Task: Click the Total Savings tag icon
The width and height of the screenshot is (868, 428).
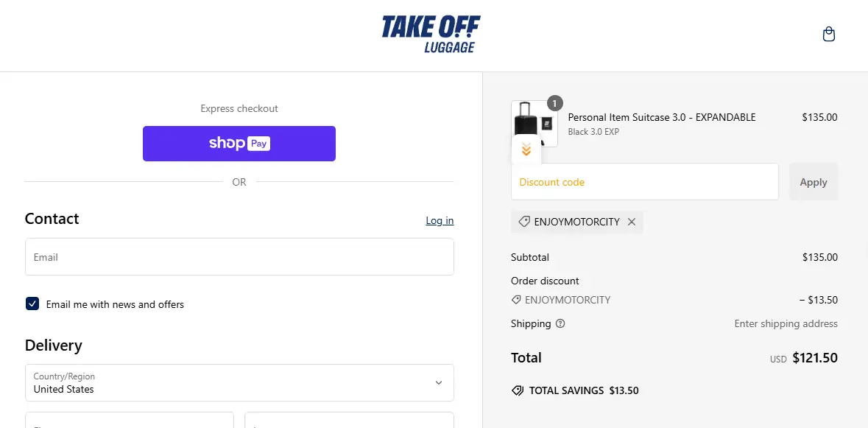Action: (x=518, y=390)
